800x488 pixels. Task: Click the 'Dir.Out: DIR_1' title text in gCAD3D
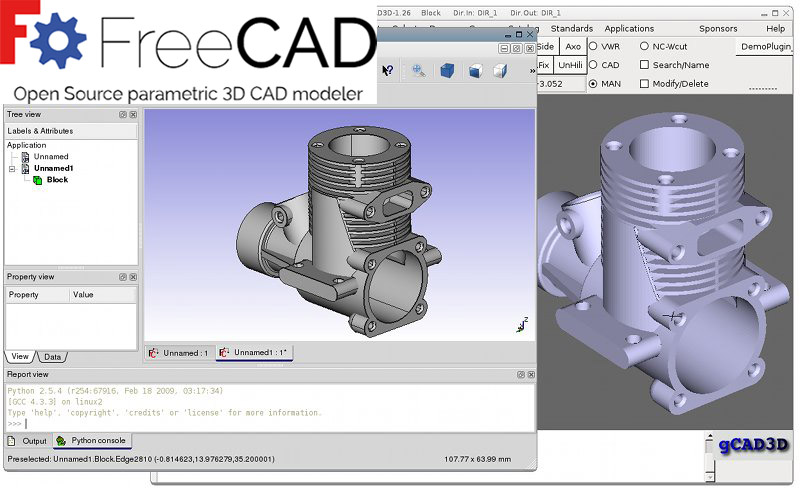[x=535, y=13]
